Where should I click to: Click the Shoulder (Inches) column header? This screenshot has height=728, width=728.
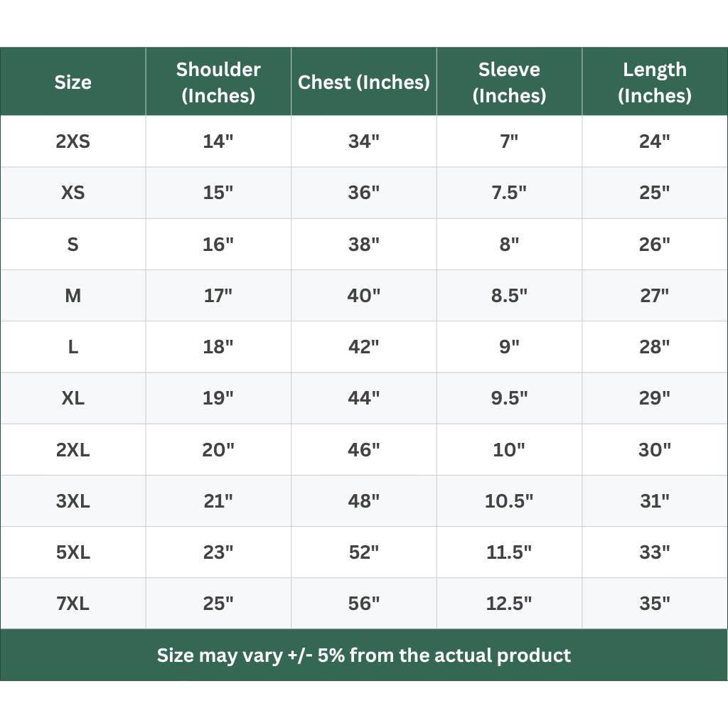coord(218,82)
